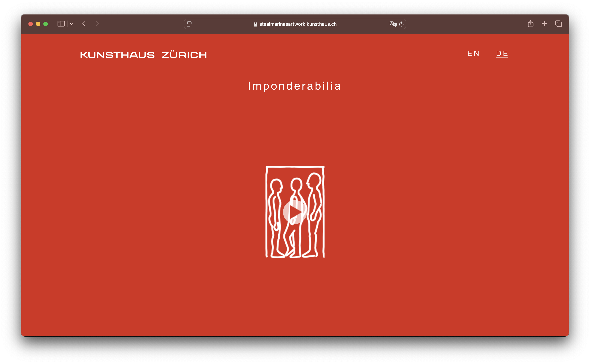The image size is (590, 364).
Task: Click the green fullscreen window button
Action: coord(46,24)
